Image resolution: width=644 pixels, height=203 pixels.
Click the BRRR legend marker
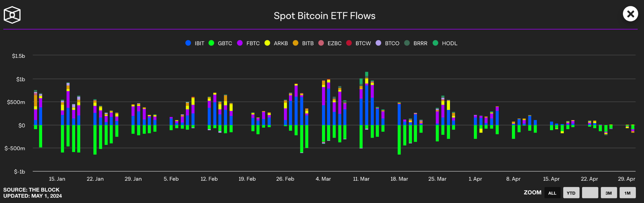tap(407, 43)
